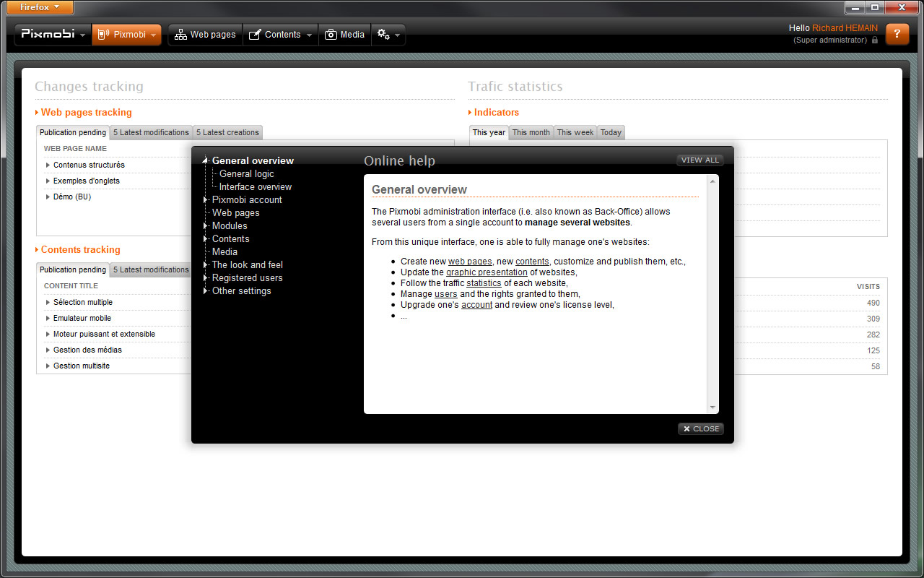924x578 pixels.
Task: Close the Online help dialog
Action: coord(701,428)
